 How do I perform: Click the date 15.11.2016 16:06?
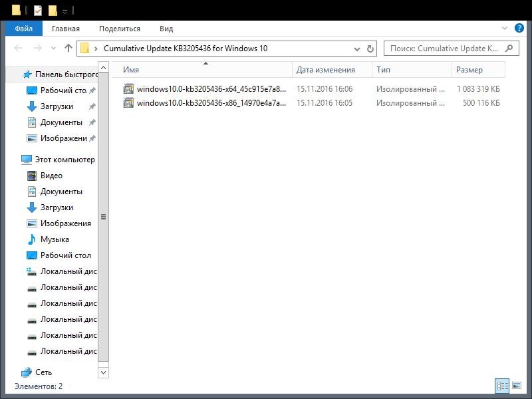325,89
